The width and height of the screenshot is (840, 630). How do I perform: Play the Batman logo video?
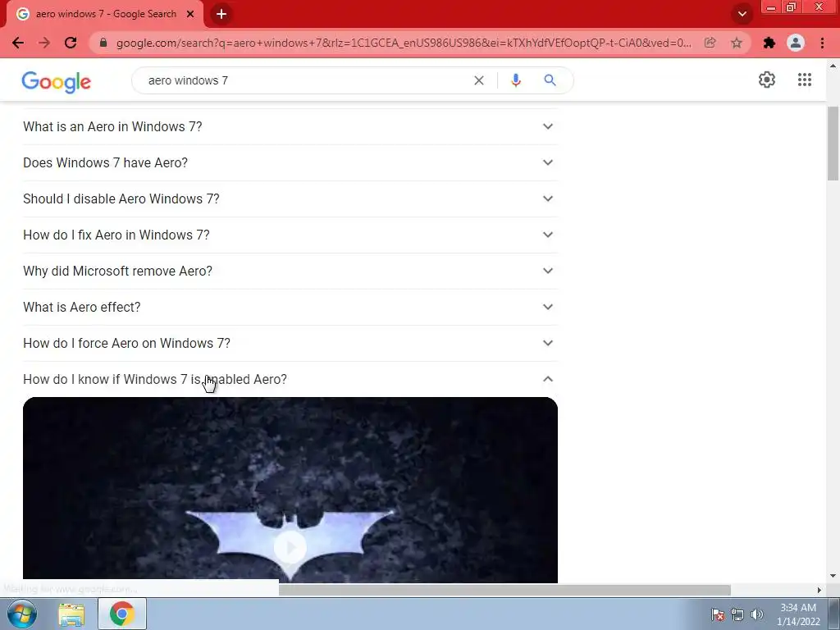[x=290, y=547]
